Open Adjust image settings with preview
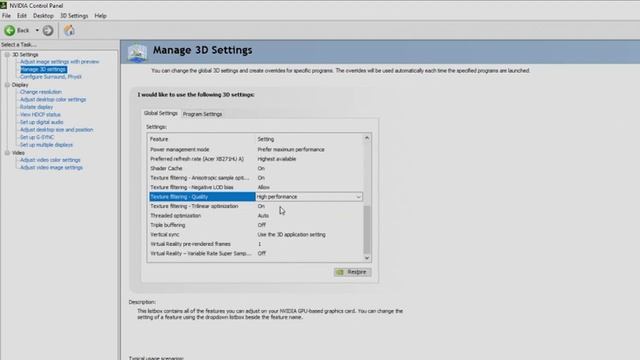Viewport: 640px width, 360px height. point(60,62)
